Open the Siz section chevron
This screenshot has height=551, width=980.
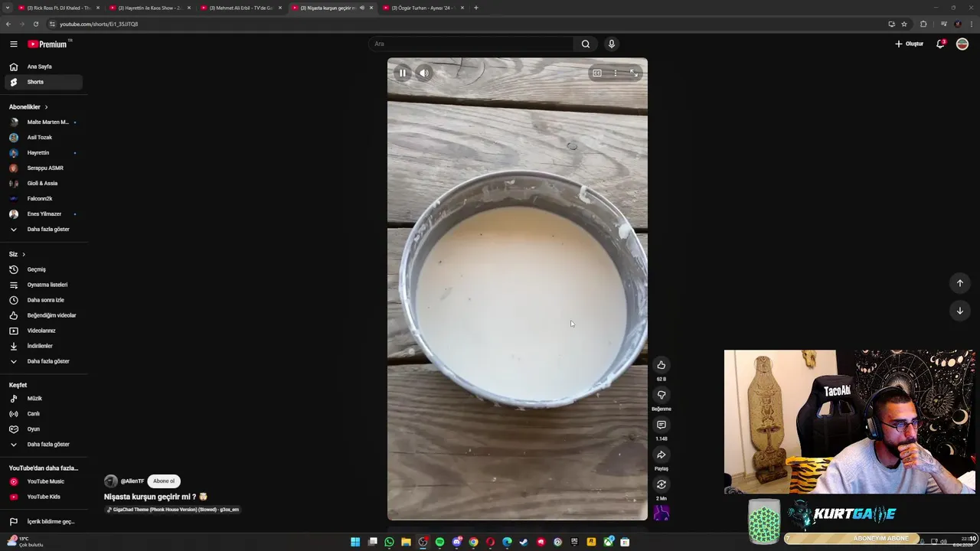click(24, 254)
